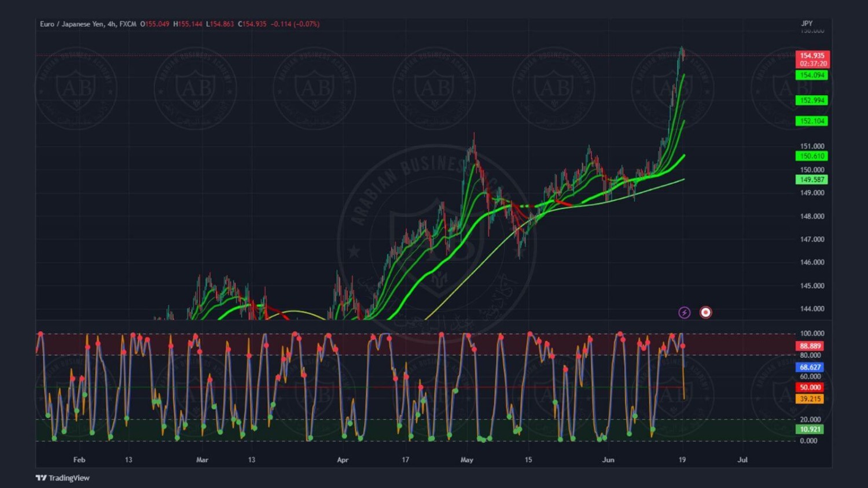Viewport: 868px width, 488px height.
Task: Click the red circle economic event icon
Action: (x=705, y=313)
